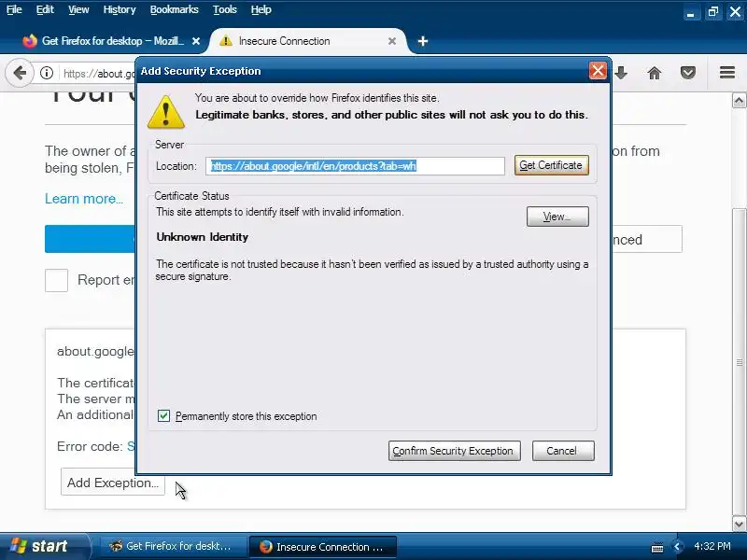Image resolution: width=747 pixels, height=560 pixels.
Task: Click the partially hidden Advanced button
Action: click(x=646, y=239)
